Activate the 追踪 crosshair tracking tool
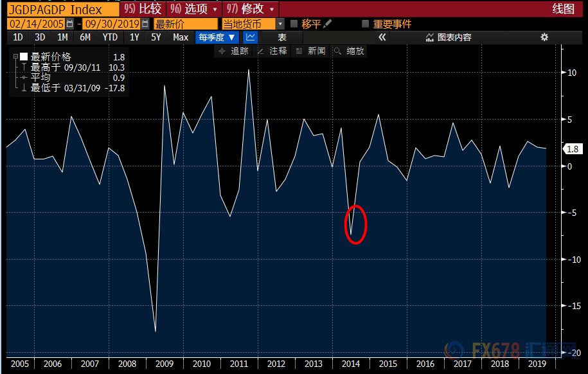Viewport: 588px width, 374px height. click(234, 51)
